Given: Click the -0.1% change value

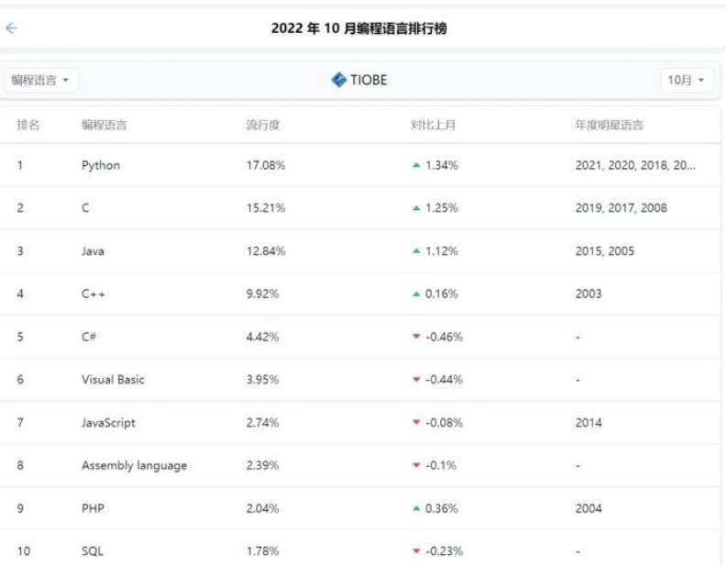Looking at the screenshot, I should 441,465.
